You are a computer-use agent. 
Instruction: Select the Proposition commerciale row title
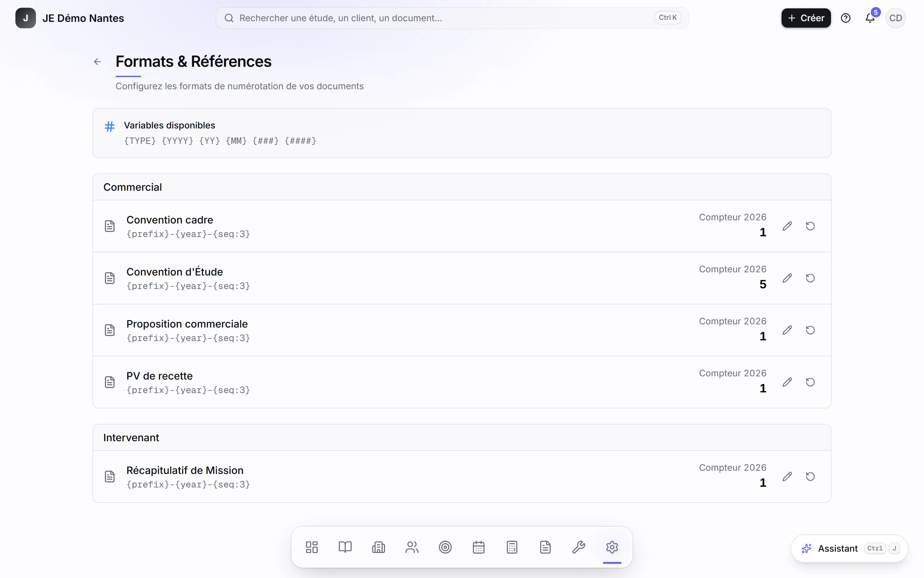click(187, 324)
